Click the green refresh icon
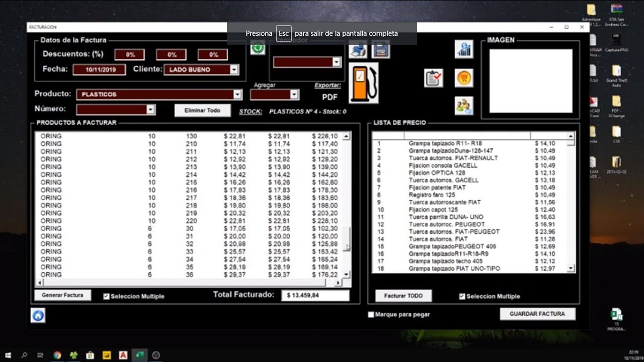Image resolution: width=644 pixels, height=362 pixels. [x=258, y=48]
